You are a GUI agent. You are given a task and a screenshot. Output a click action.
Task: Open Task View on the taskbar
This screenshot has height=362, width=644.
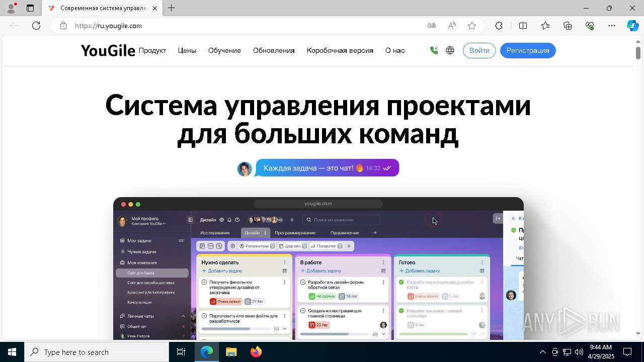[181, 352]
